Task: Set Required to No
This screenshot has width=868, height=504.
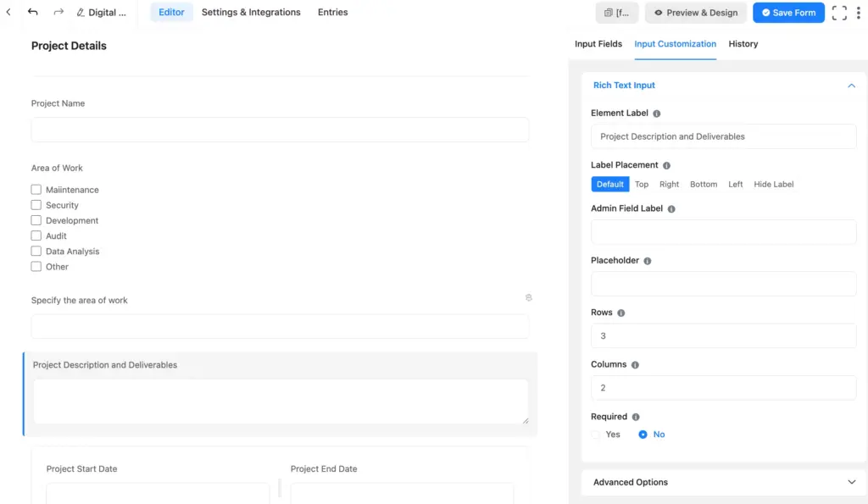Action: pyautogui.click(x=643, y=435)
